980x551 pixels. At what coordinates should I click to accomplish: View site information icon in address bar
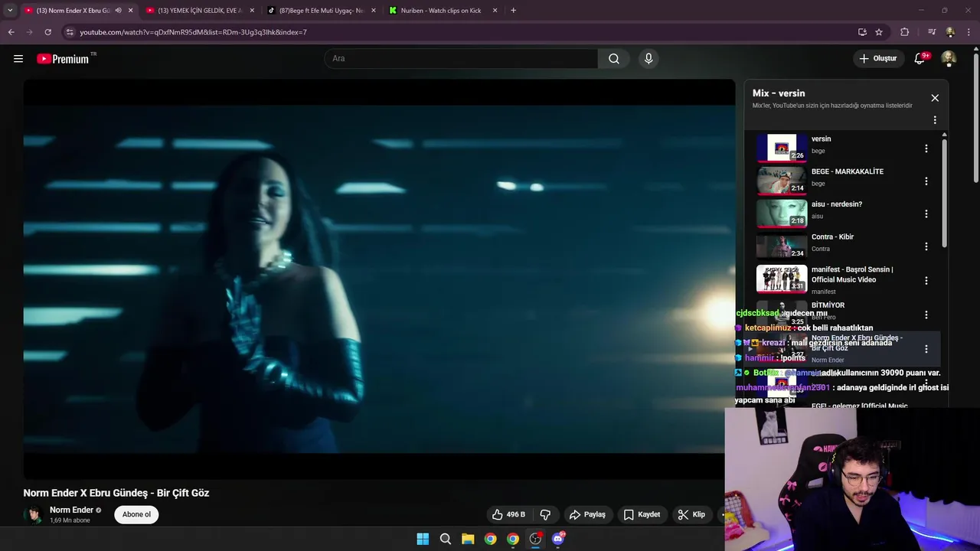[70, 32]
